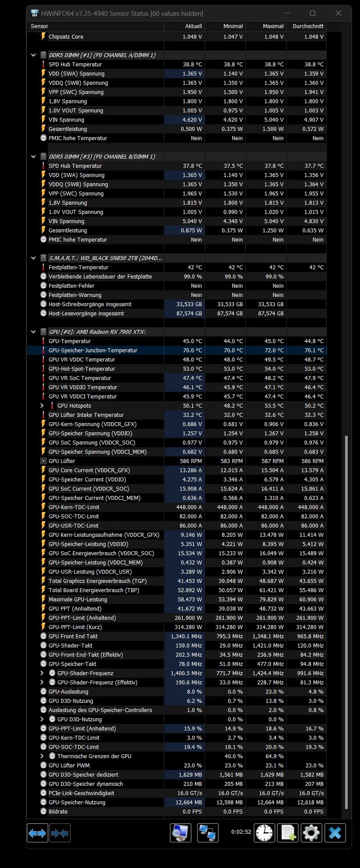Collapse the S.M.A.R.T. WD_BLACK SN850 group

tap(33, 258)
